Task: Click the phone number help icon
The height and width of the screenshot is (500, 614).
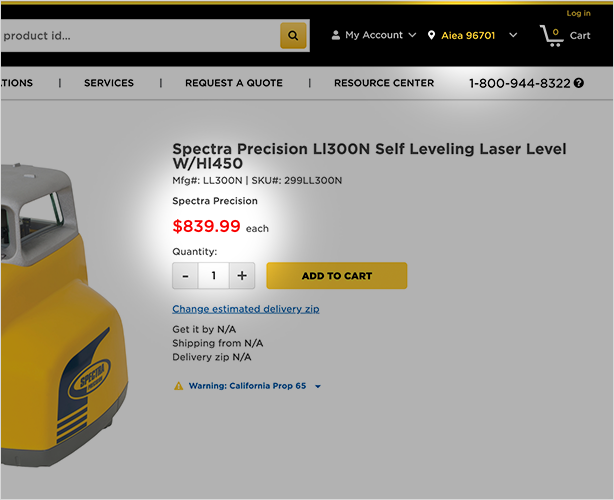Action: [579, 83]
